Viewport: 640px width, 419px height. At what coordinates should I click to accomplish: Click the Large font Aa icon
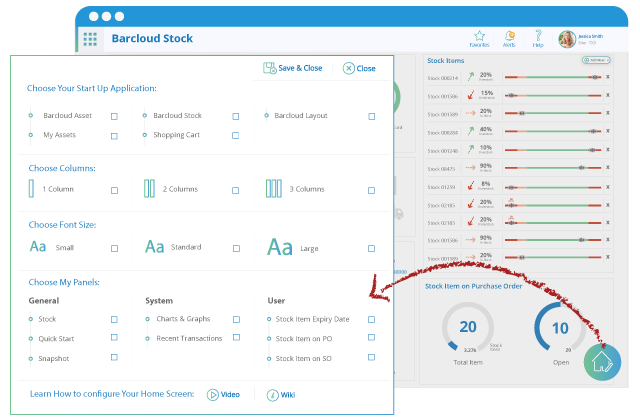point(280,247)
